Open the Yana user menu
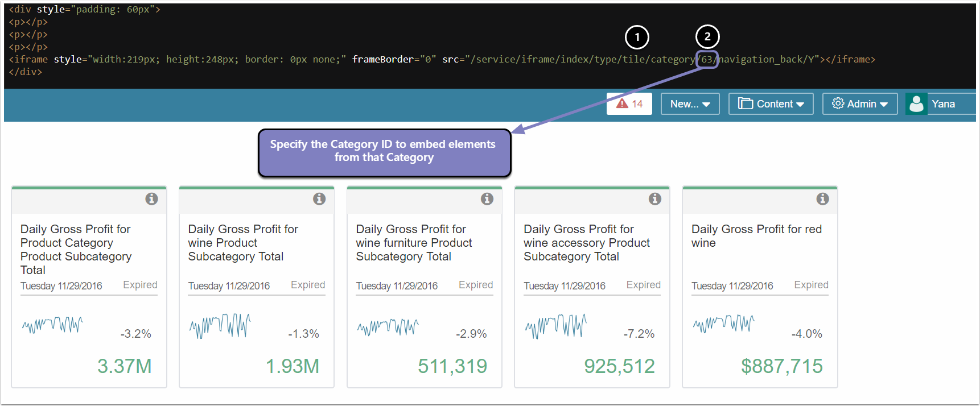The image size is (980, 406). pos(943,104)
